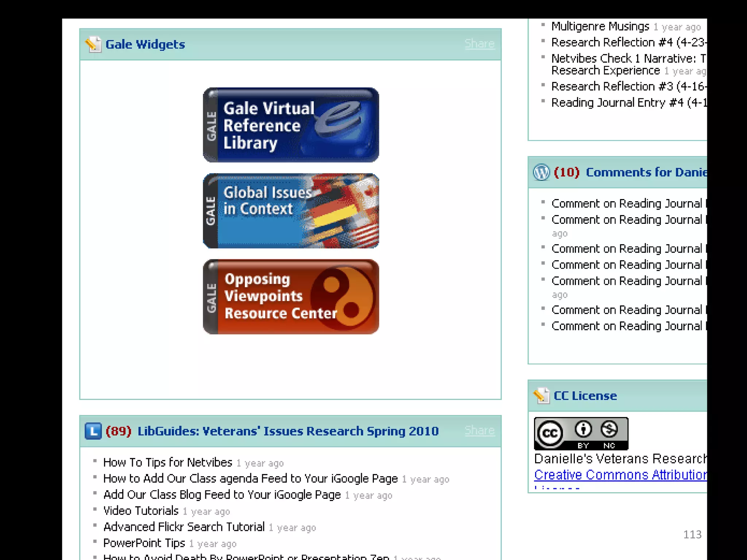This screenshot has height=560, width=747.
Task: Open the Creative Commons Attribution link
Action: [620, 475]
